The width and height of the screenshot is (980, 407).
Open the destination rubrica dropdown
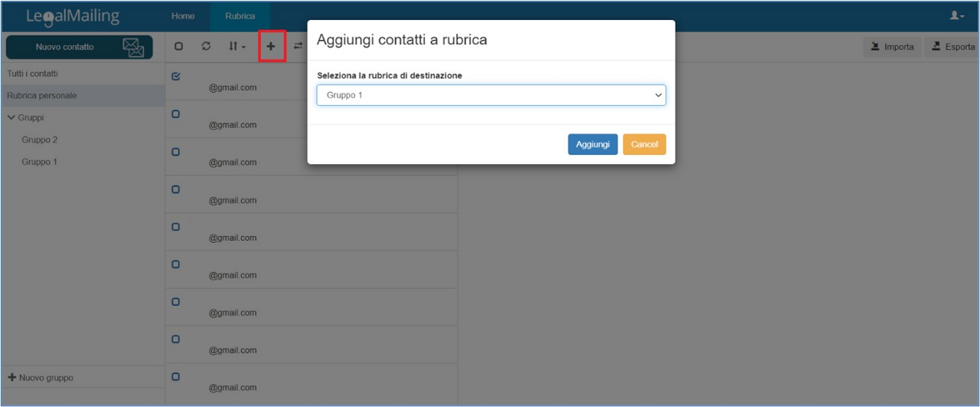[x=491, y=95]
